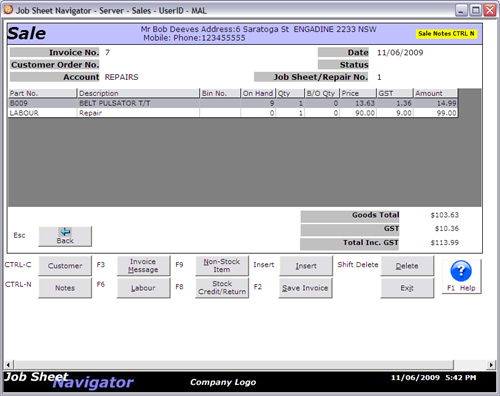Click the Part No. column header

[x=42, y=93]
